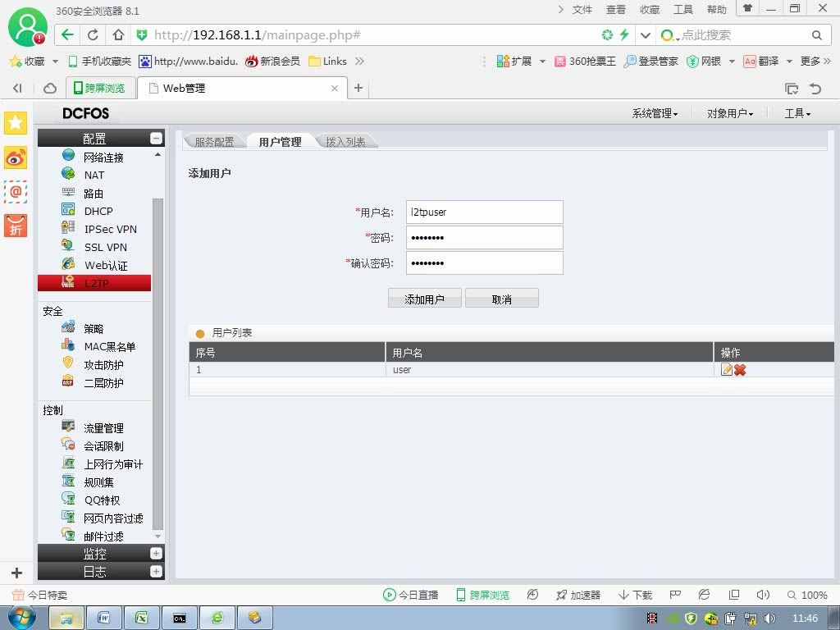Open IPSec VPN settings
Image resolution: width=840 pixels, height=630 pixels.
[x=111, y=230]
